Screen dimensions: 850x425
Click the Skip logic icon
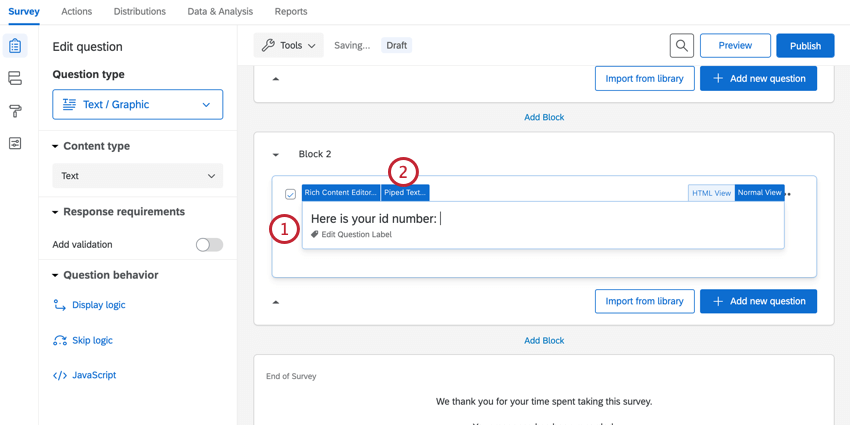[60, 340]
